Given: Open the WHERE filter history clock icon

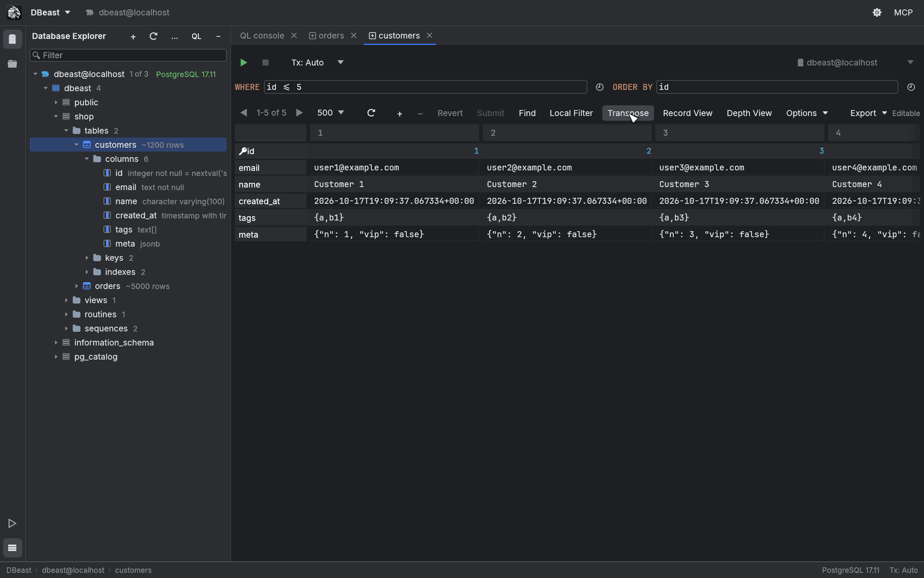Looking at the screenshot, I should [x=600, y=87].
